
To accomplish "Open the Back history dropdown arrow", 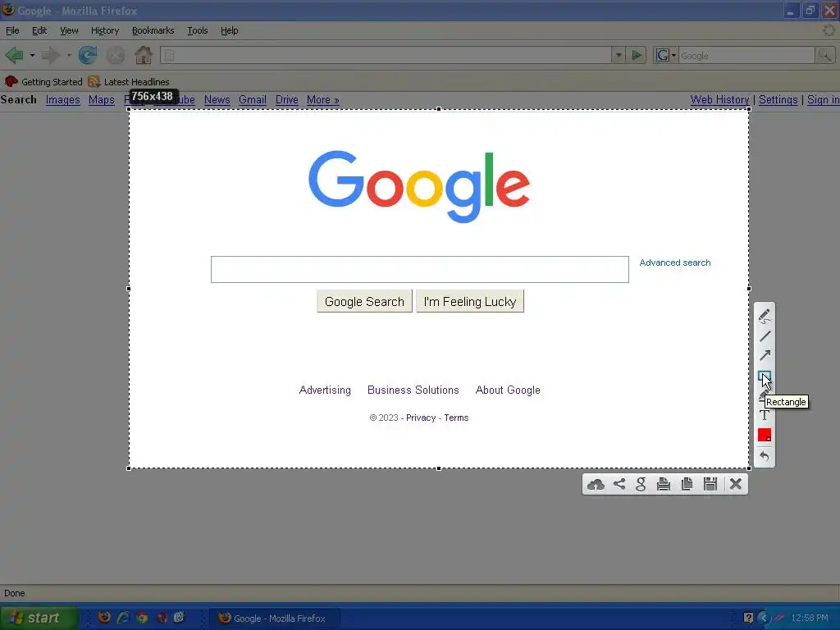I will tap(32, 55).
